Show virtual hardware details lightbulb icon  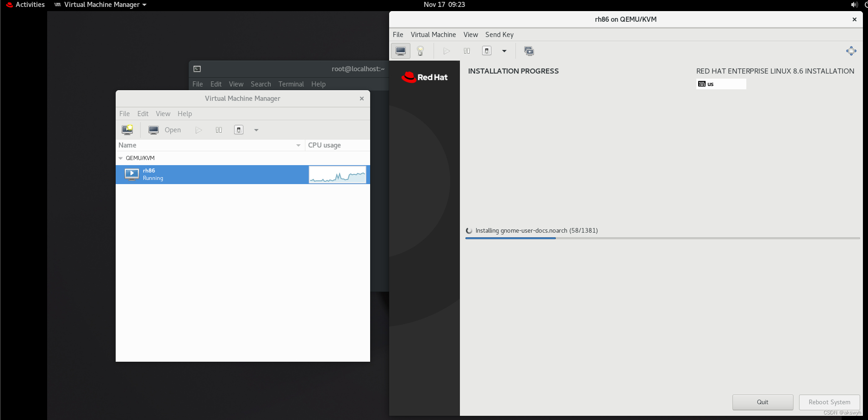coord(421,51)
